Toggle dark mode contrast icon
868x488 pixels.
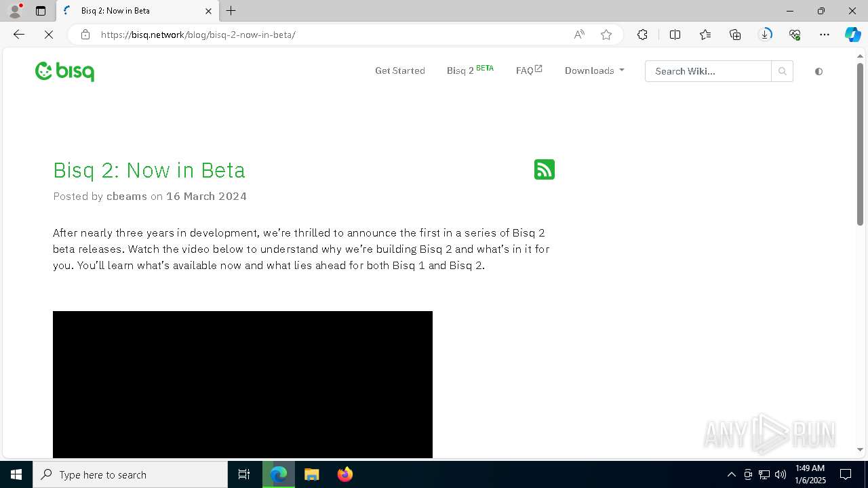click(x=818, y=71)
